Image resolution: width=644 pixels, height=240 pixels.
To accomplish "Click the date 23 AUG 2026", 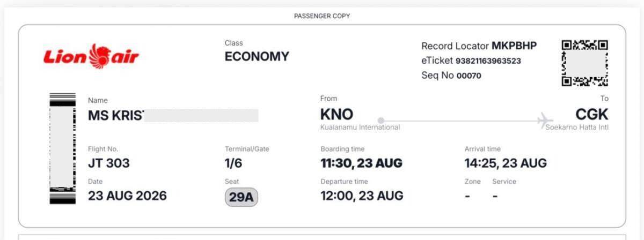I will tap(128, 196).
